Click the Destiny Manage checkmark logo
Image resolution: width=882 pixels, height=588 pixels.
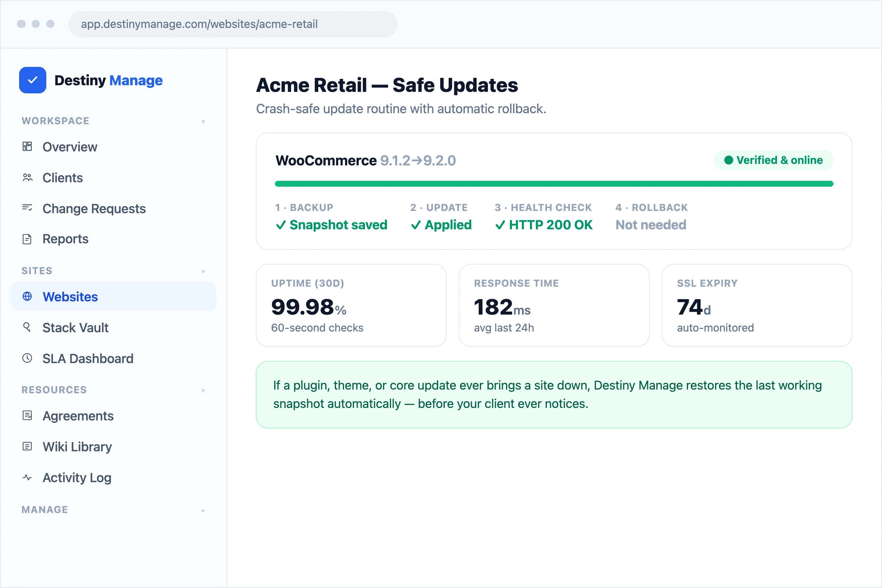(x=33, y=80)
